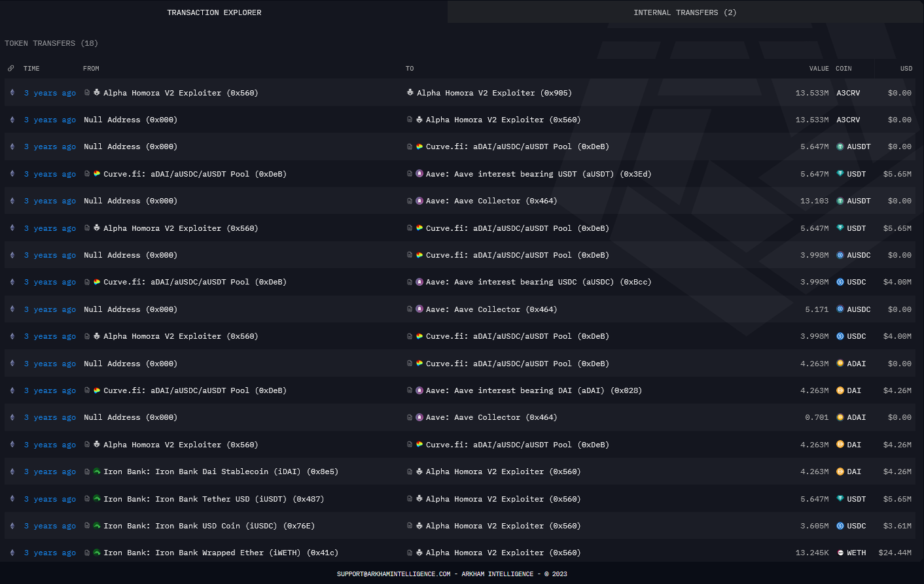Open Iron Bank Dai Stablecoin (iDAI) (0x8e5)

coord(221,472)
